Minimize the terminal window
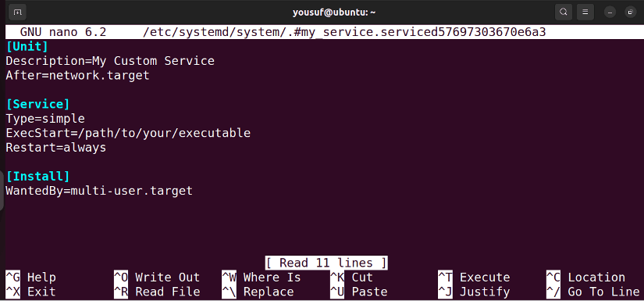Viewport: 644px width, 301px height. [610, 13]
